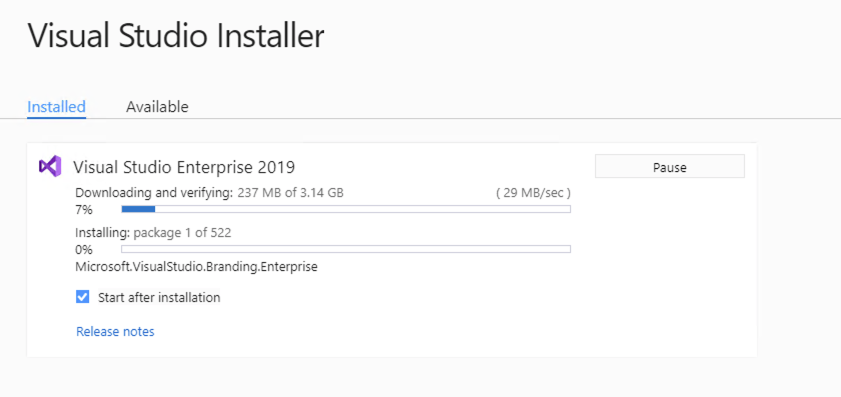This screenshot has height=397, width=841.
Task: Switch to the Installed tab
Action: click(x=56, y=106)
